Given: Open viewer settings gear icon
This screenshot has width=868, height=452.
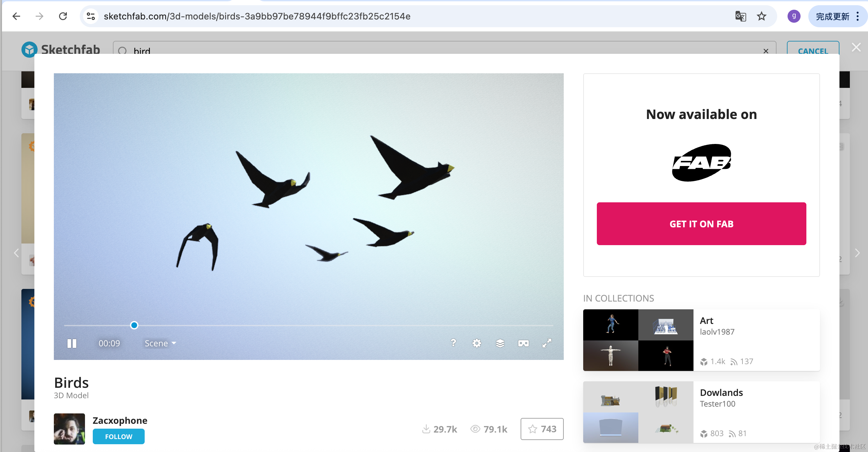Looking at the screenshot, I should 476,343.
